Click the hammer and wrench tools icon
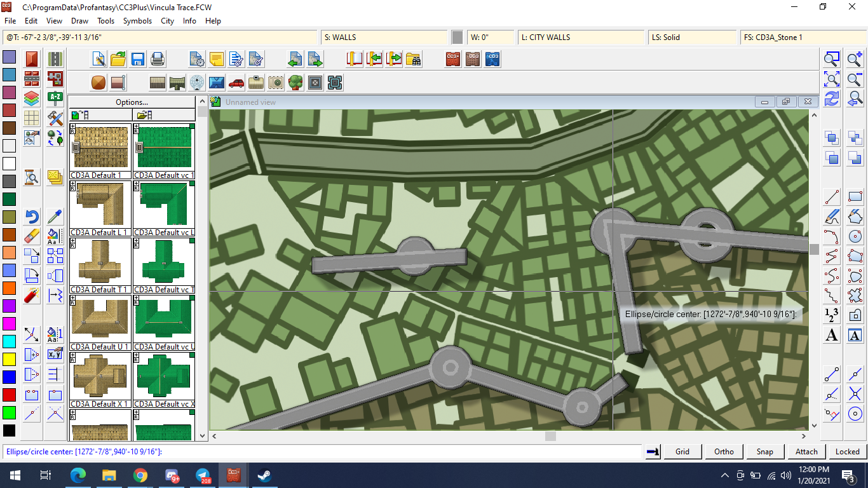Image resolution: width=868 pixels, height=488 pixels. pyautogui.click(x=55, y=118)
